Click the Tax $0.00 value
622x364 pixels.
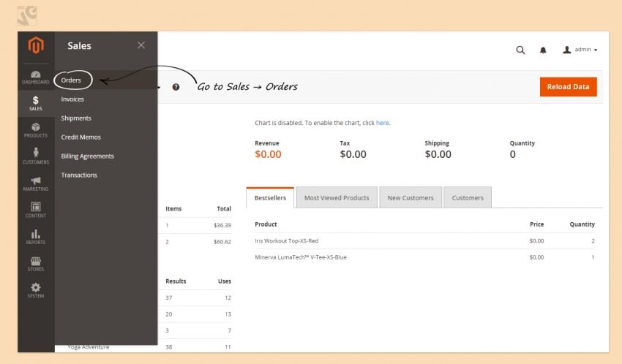point(353,154)
